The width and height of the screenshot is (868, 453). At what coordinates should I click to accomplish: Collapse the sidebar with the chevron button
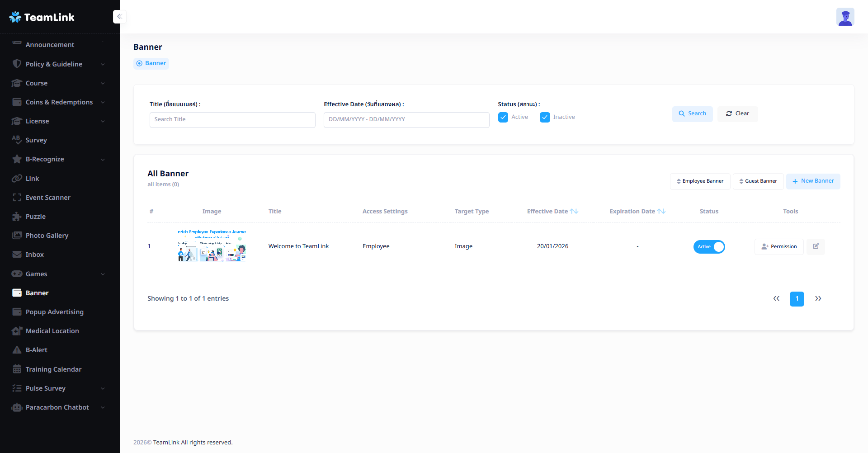click(119, 17)
